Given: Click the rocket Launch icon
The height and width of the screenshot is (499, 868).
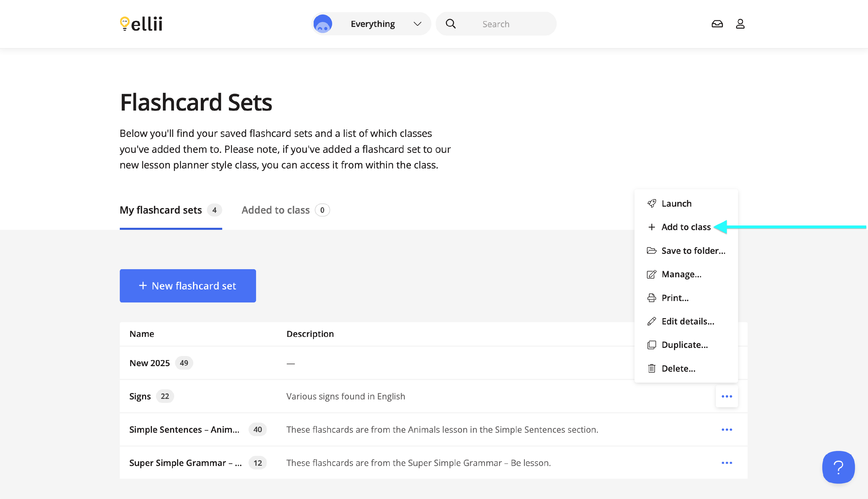Looking at the screenshot, I should [652, 203].
